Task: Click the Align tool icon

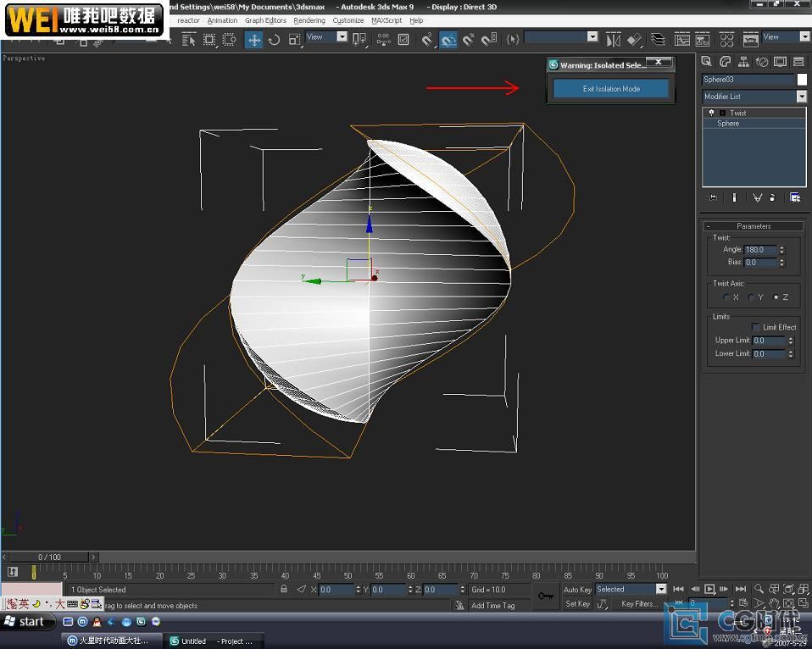Action: coord(634,39)
